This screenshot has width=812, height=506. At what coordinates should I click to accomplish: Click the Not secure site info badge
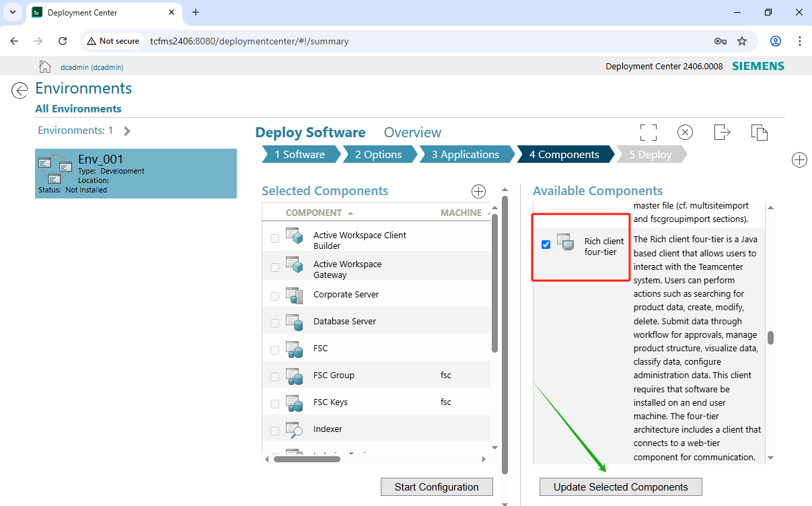[113, 41]
